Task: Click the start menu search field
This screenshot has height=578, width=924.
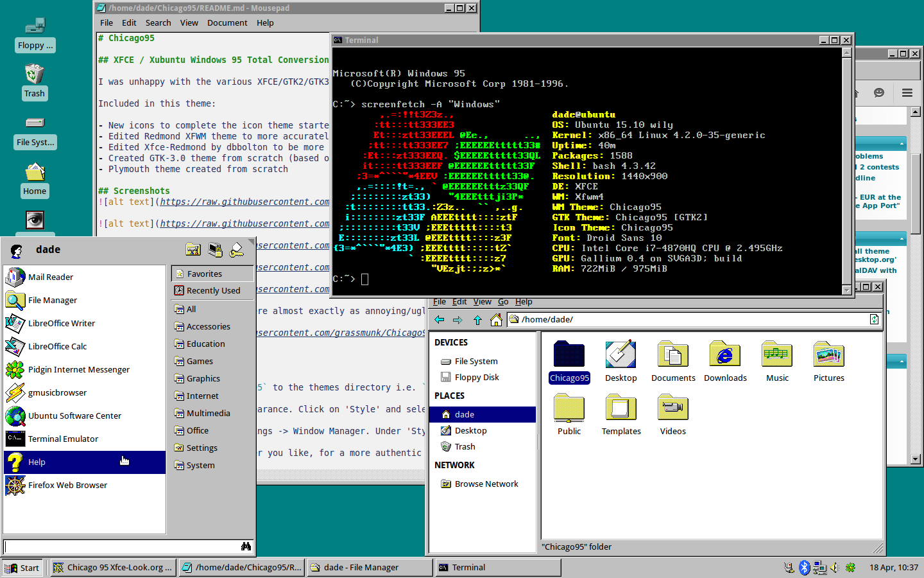Action: (x=122, y=547)
